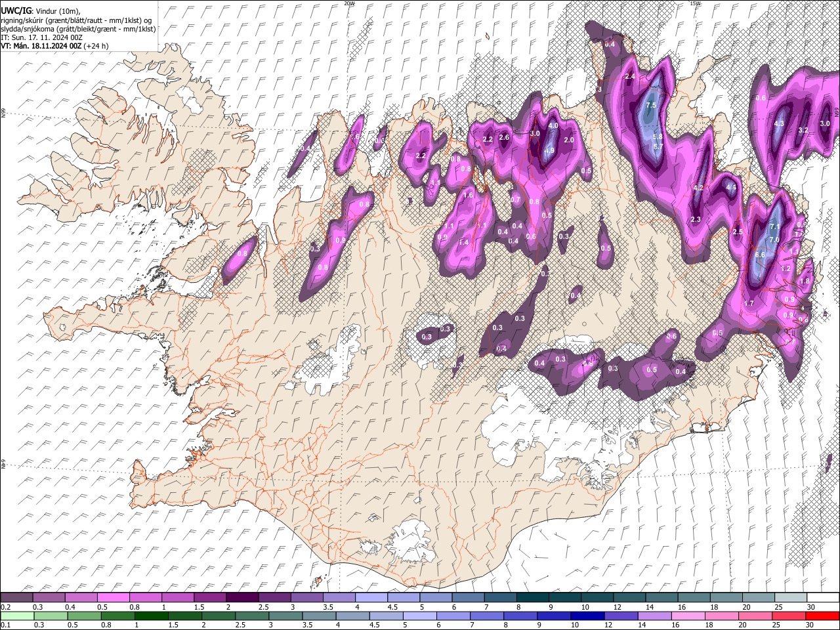840x630 pixels.
Task: Click the 4.0 value in the north
Action: (553, 126)
